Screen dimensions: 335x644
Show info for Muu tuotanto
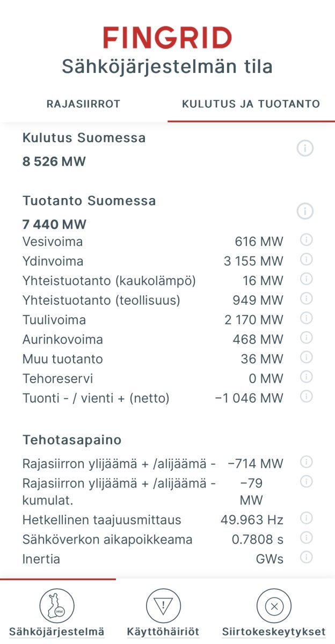(306, 357)
